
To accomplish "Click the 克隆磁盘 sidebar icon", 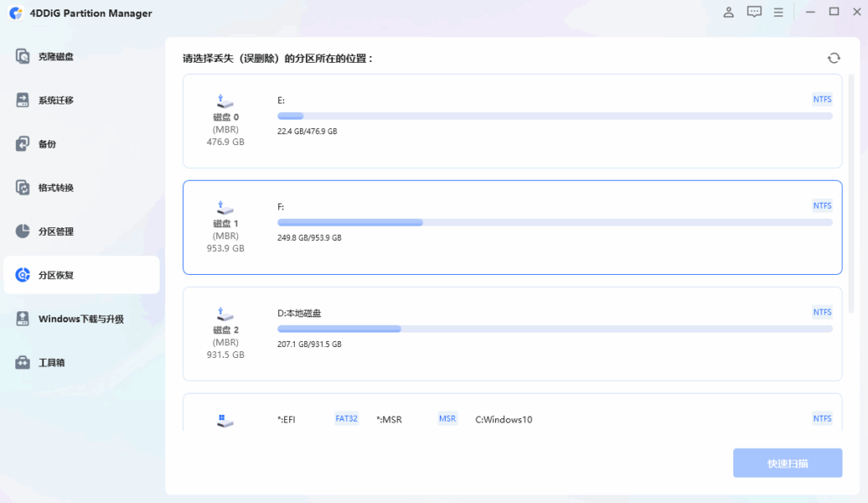I will coord(23,56).
